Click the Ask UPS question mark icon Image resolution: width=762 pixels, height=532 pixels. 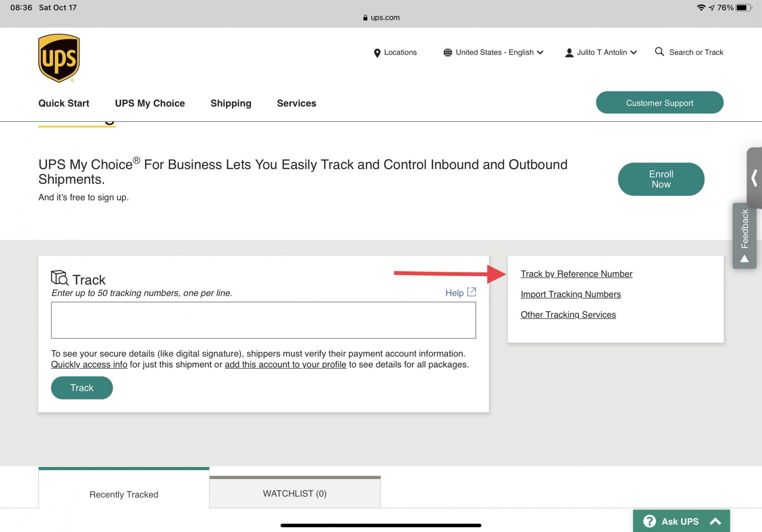649,521
